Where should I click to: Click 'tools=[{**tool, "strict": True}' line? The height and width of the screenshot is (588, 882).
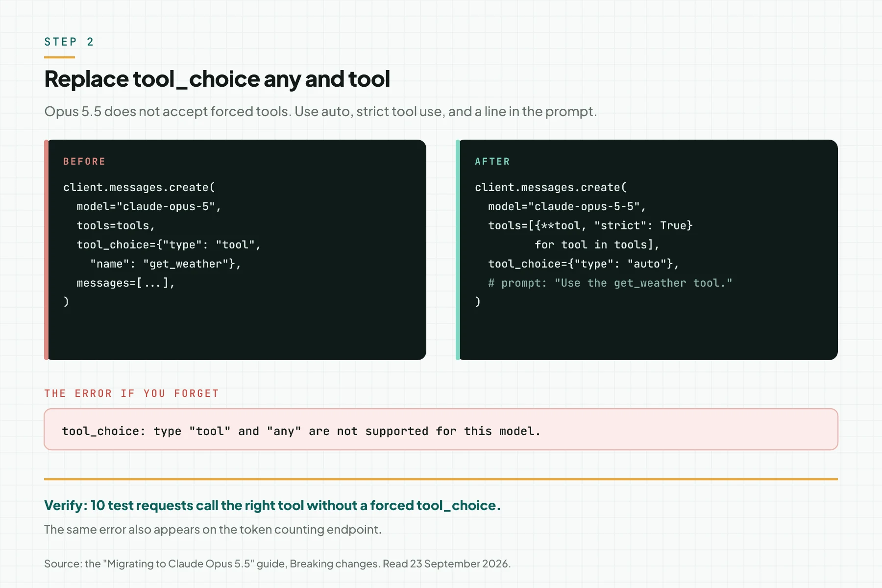[x=590, y=226]
